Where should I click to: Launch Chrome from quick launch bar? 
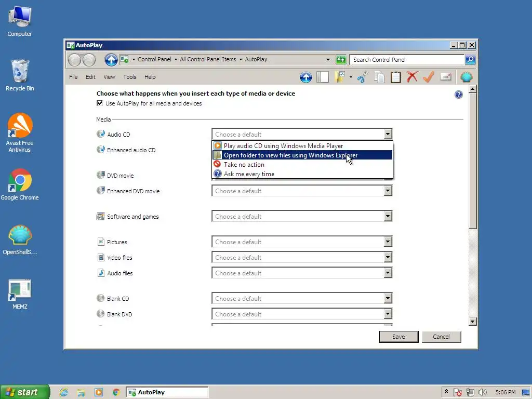[x=116, y=392]
